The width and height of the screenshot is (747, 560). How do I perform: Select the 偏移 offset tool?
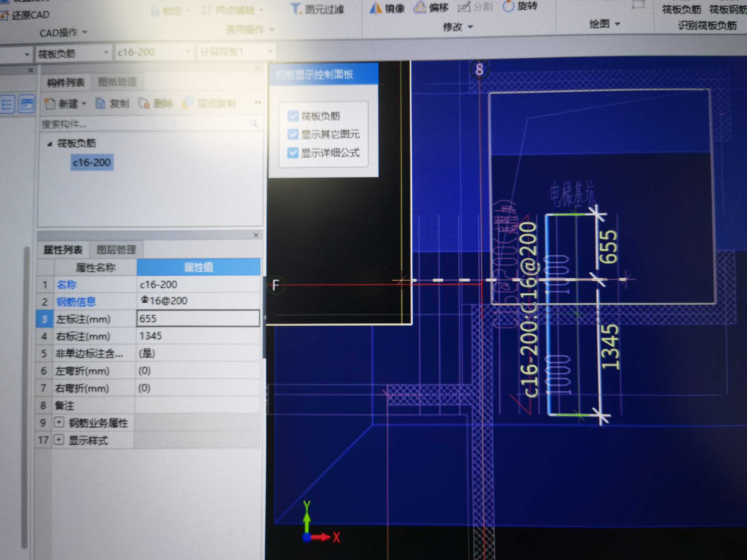[x=431, y=7]
